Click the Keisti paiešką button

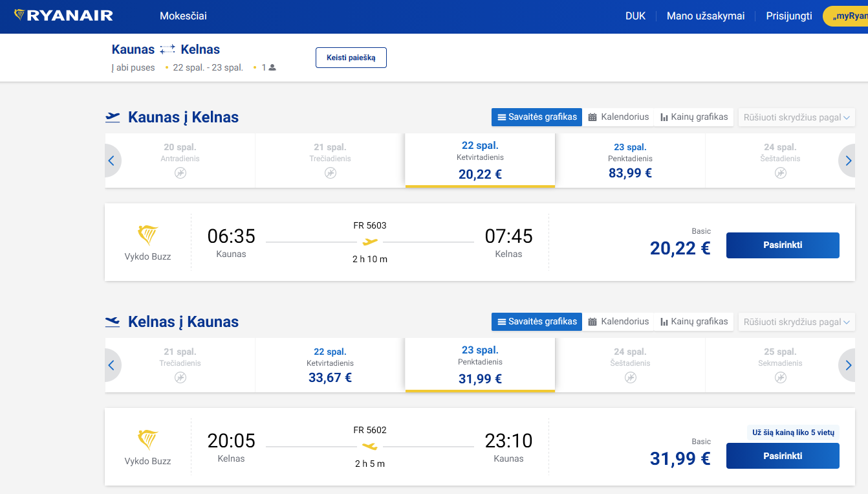(351, 58)
